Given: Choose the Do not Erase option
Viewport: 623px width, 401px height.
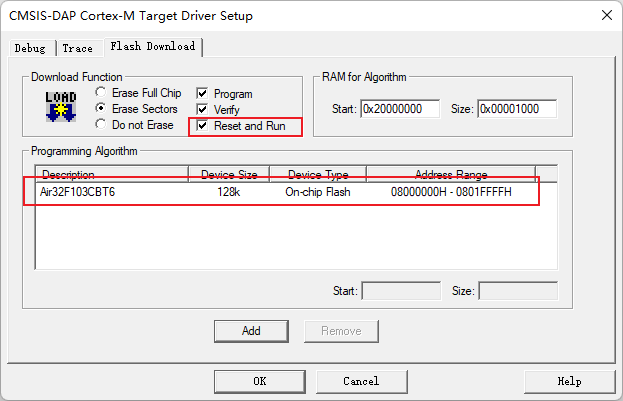Looking at the screenshot, I should (102, 125).
